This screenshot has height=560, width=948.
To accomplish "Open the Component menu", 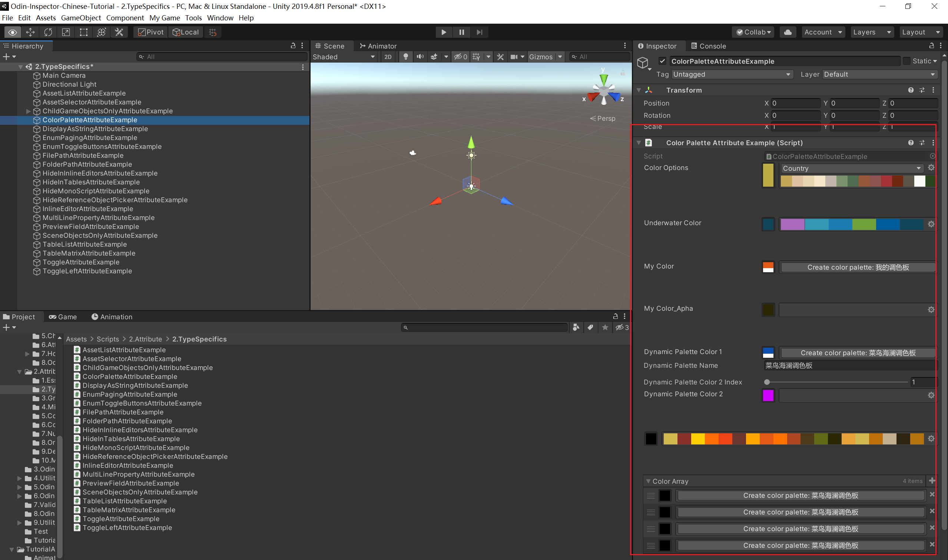I will pyautogui.click(x=125, y=18).
